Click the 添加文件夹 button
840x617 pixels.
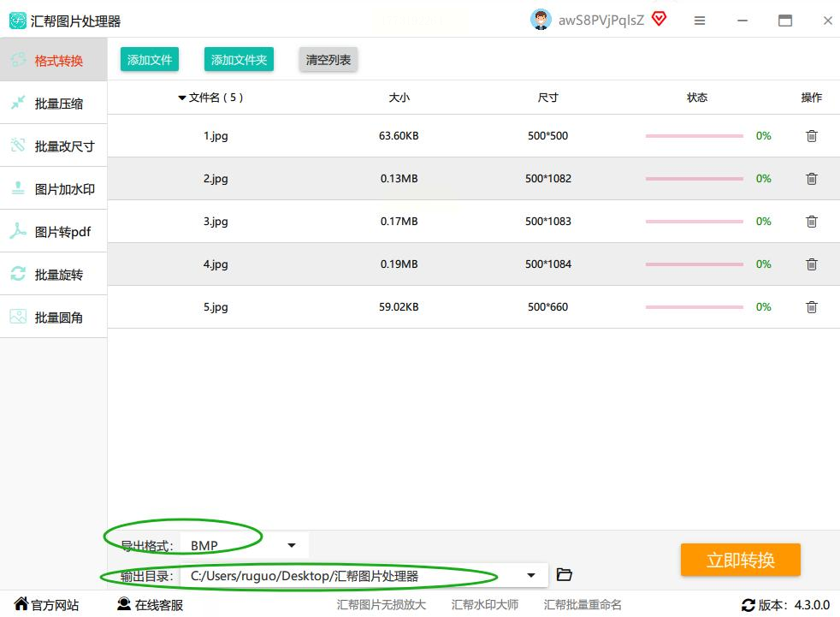(x=239, y=60)
